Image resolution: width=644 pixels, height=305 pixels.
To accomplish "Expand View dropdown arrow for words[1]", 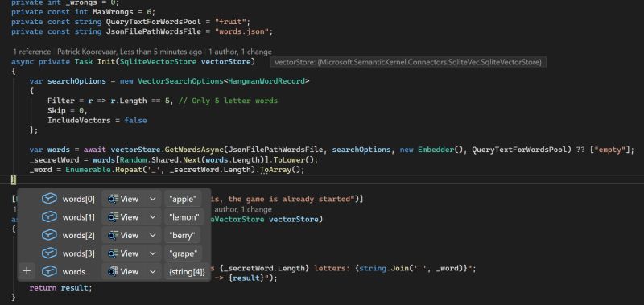I will (x=152, y=217).
